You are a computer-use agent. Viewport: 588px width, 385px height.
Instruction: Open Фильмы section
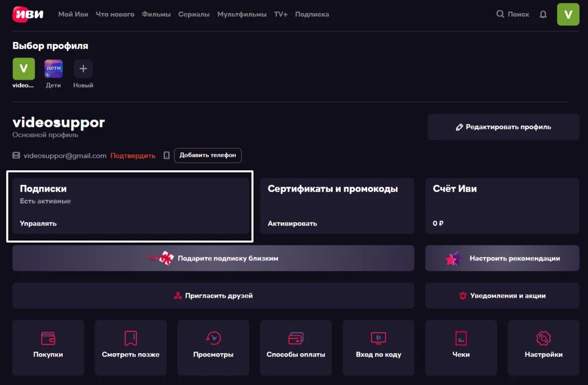tap(156, 14)
